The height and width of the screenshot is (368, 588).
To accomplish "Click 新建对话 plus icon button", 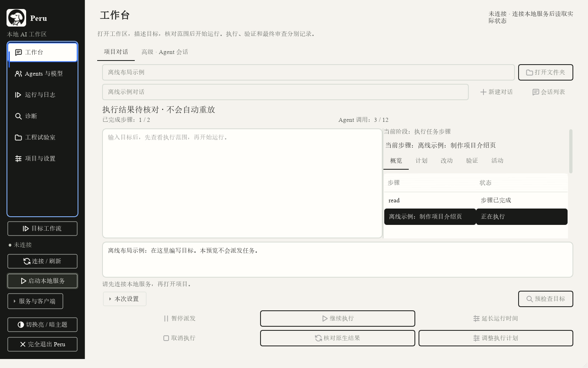I will point(496,92).
